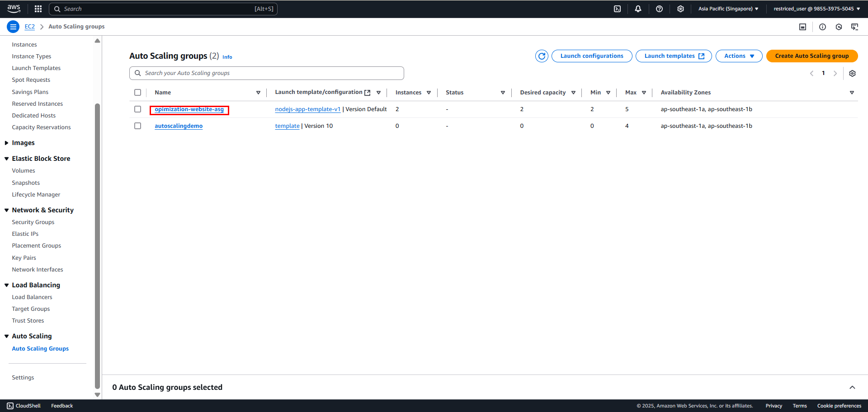Select the opimization-website-asg checkbox
This screenshot has height=412, width=868.
(x=137, y=109)
